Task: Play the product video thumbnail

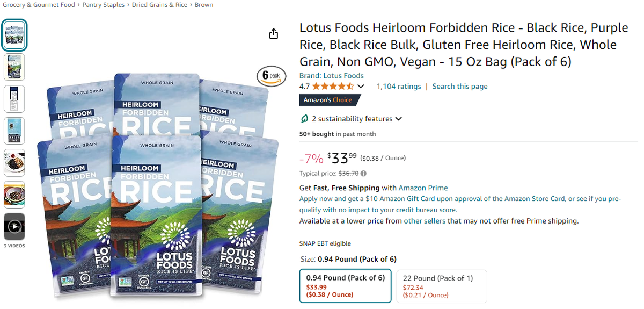Action: (x=14, y=226)
